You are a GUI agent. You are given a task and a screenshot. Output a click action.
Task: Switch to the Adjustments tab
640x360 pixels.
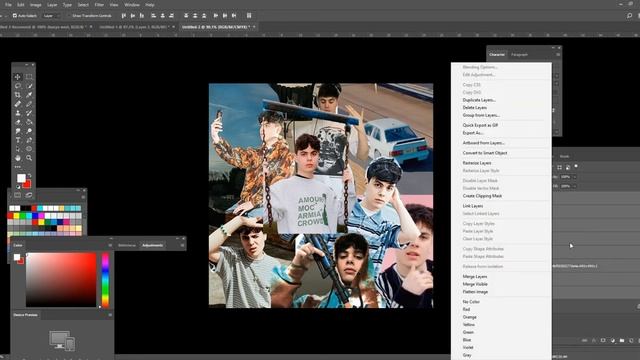click(x=152, y=245)
